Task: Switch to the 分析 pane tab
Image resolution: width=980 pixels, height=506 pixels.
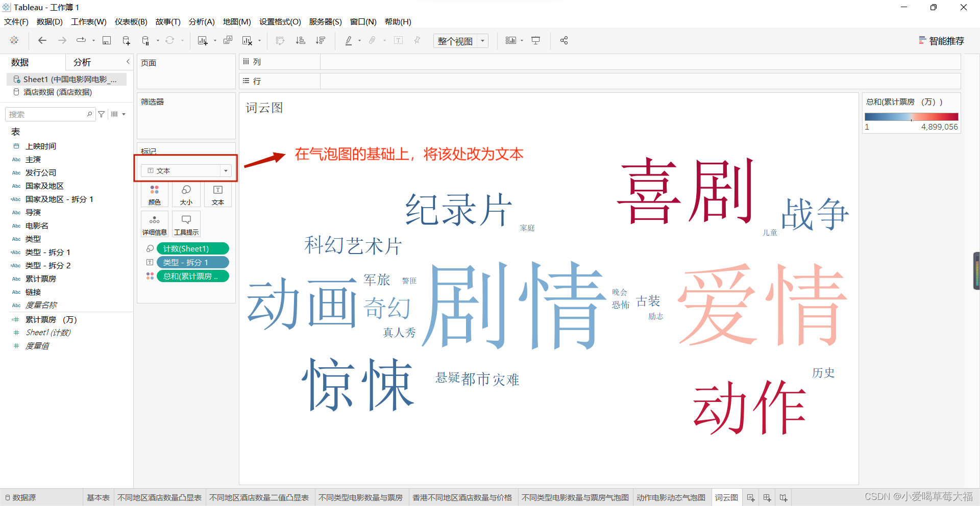Action: [82, 62]
